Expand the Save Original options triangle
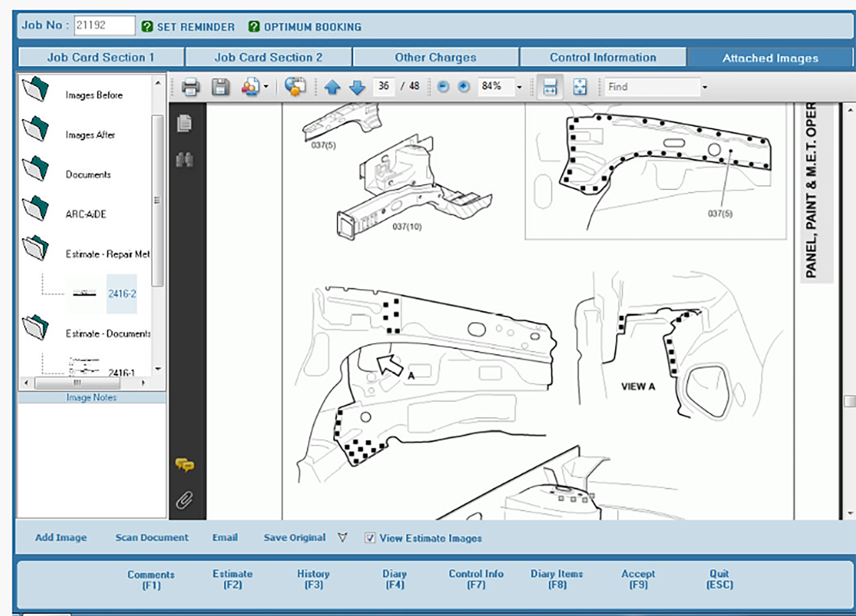856x616 pixels. pos(342,537)
